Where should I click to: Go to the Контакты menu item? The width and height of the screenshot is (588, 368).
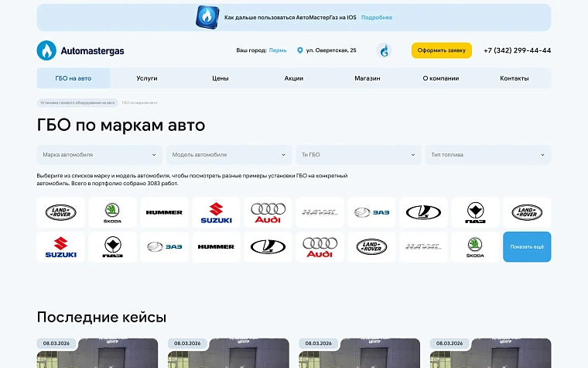[514, 78]
